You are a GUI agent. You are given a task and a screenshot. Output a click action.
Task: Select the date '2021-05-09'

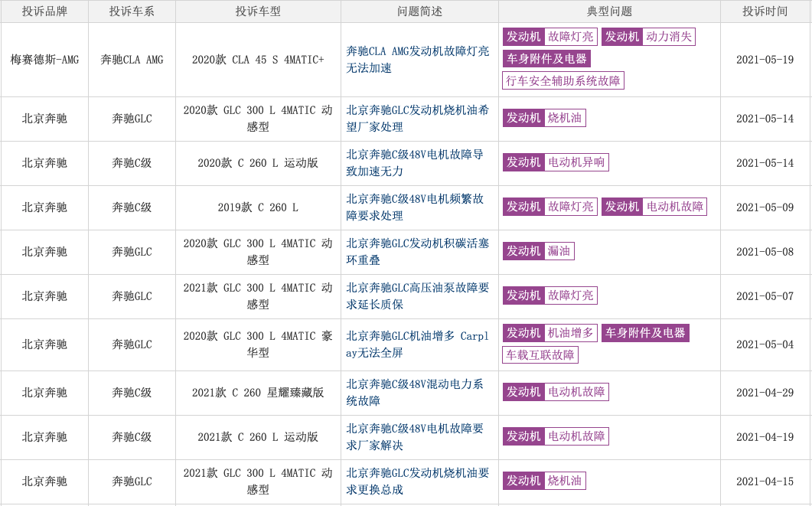pos(765,207)
